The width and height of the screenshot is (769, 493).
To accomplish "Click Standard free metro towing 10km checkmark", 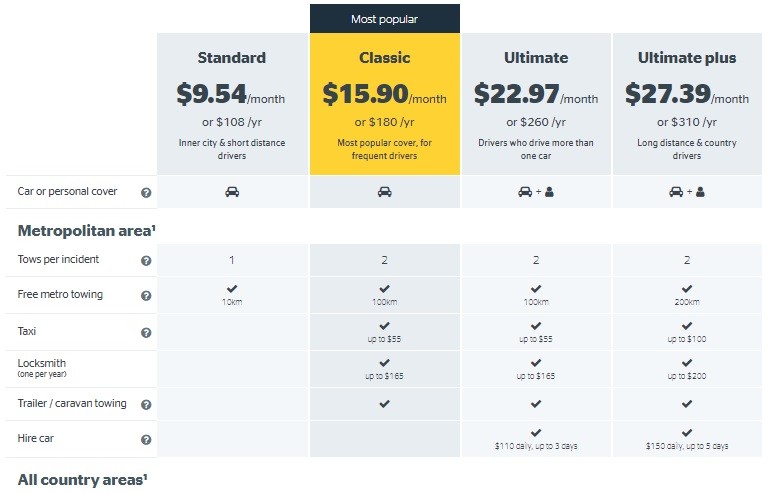I will coord(232,290).
